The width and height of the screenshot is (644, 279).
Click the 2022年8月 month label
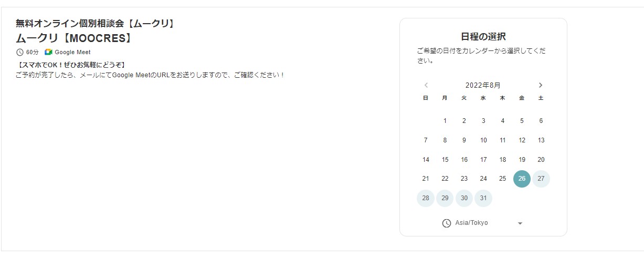tap(483, 85)
